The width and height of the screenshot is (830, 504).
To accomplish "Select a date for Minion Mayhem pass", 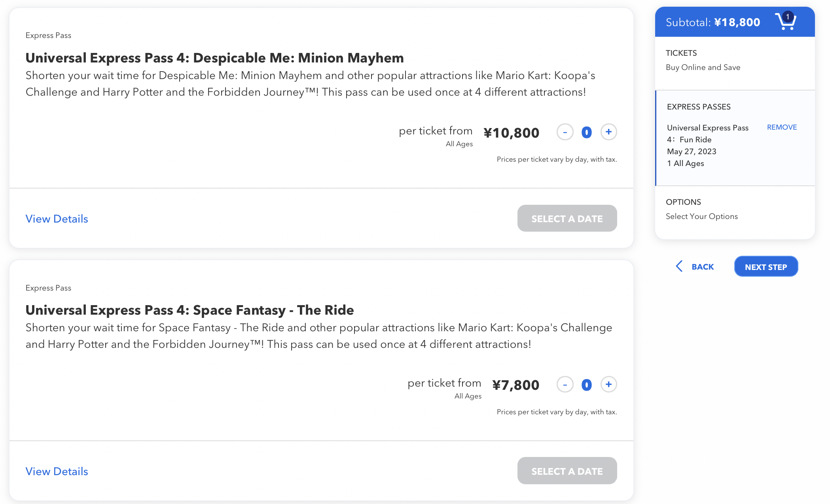I will coord(567,219).
